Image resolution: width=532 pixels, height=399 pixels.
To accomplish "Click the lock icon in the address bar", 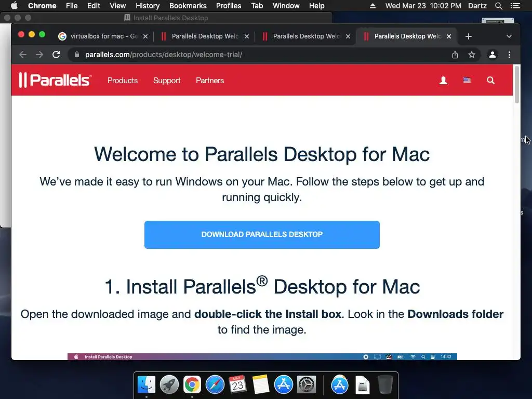I will pos(77,55).
